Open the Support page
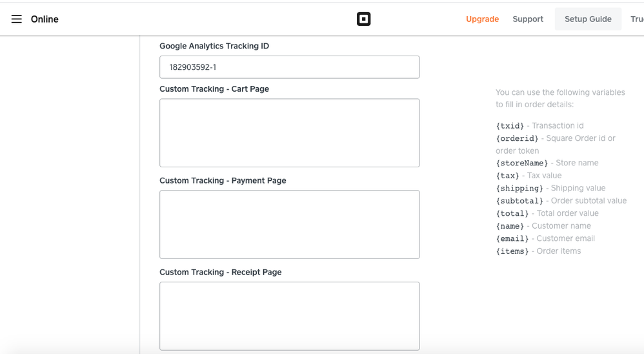644x354 pixels. (527, 19)
